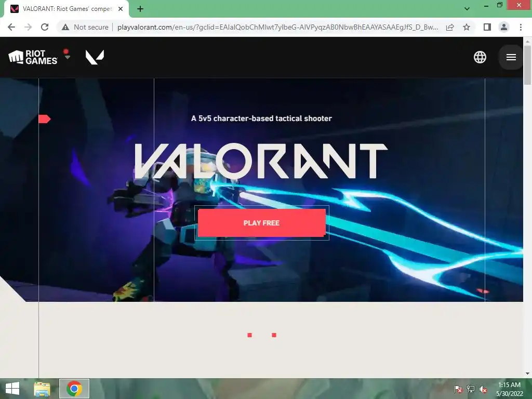Open File Explorer from taskbar
Screen dimensions: 532x399
[x=42, y=389]
